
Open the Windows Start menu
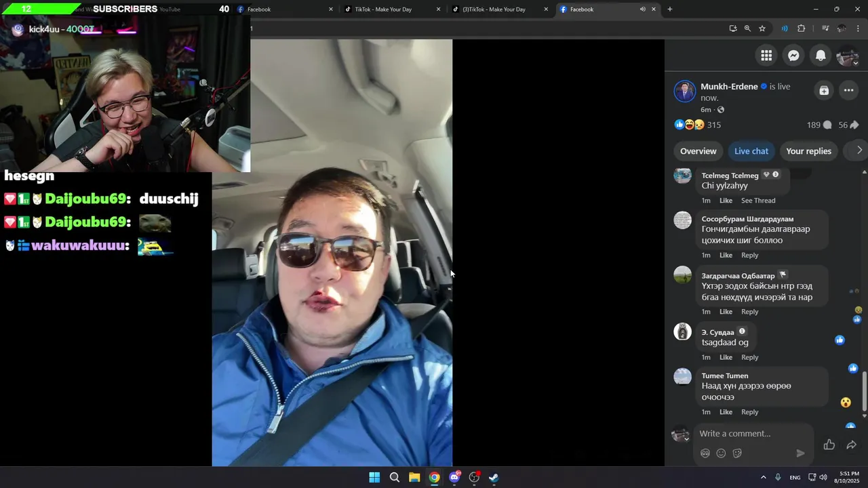pos(374,477)
